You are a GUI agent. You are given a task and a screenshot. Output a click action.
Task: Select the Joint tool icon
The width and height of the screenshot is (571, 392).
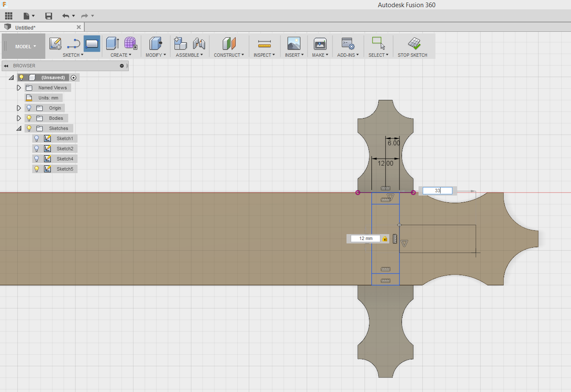[199, 44]
